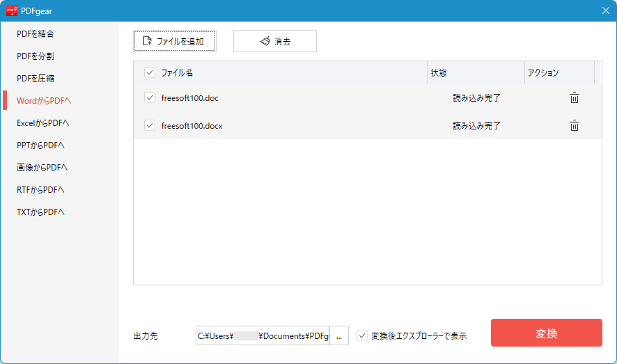Image resolution: width=617 pixels, height=364 pixels.
Task: Start conversion with the 変換 button
Action: tap(546, 333)
